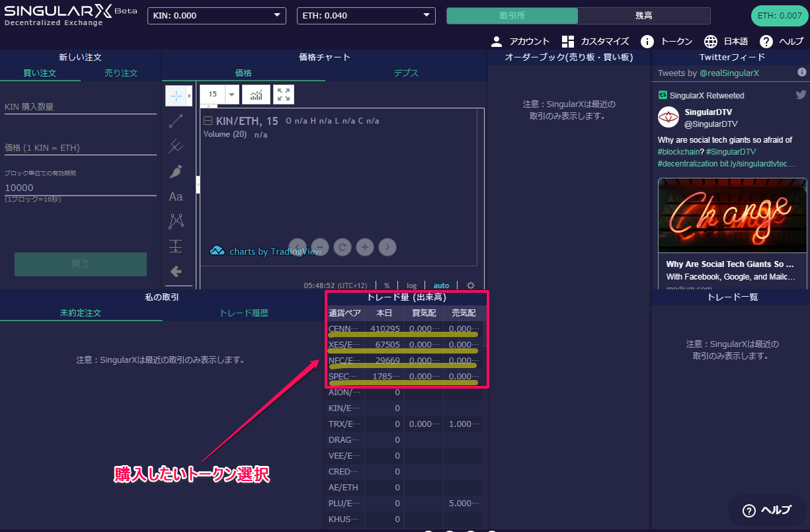This screenshot has width=810, height=532.
Task: Click the chart zoom in plus button
Action: tap(365, 247)
